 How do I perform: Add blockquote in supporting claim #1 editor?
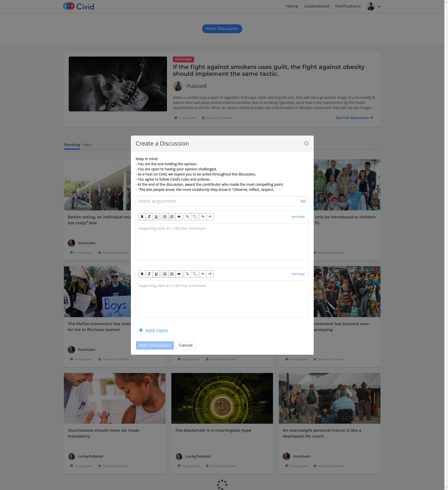pos(179,217)
